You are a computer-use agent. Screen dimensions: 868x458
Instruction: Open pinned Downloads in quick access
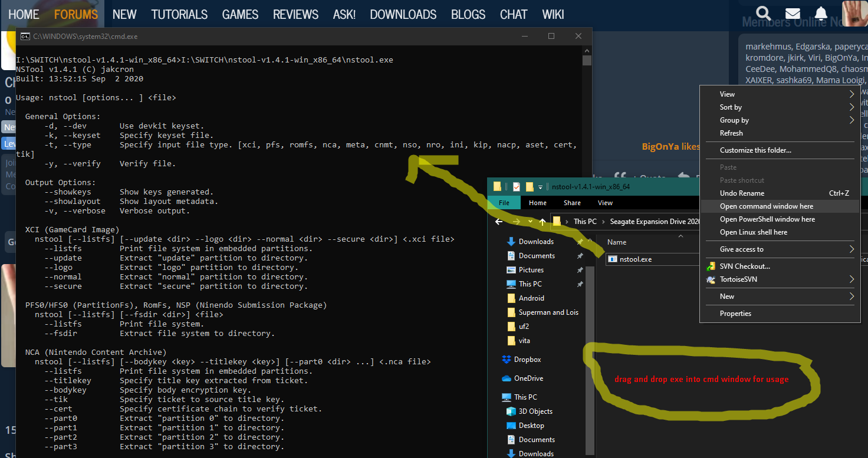(x=536, y=242)
